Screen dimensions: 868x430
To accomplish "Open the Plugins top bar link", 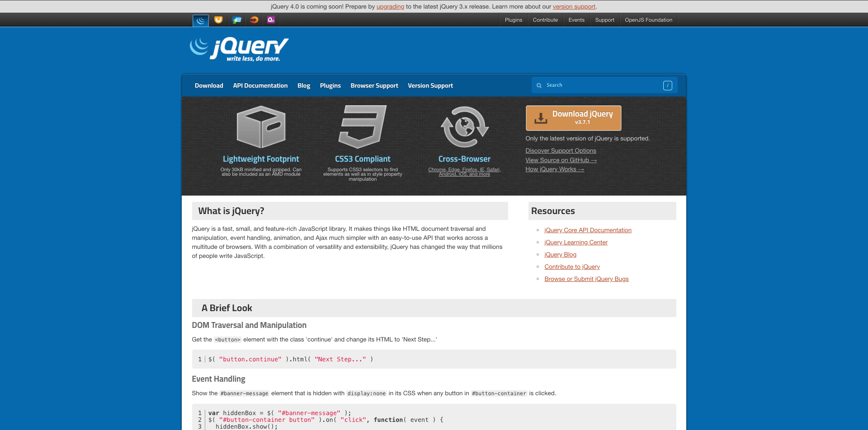I will tap(514, 20).
